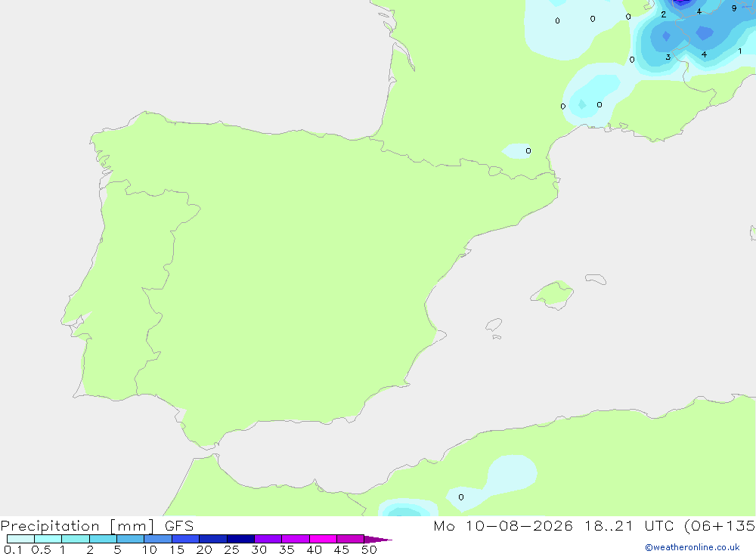Screen dimensions: 756x554
Task: Click the '45' legend scale label
Action: coord(342,549)
